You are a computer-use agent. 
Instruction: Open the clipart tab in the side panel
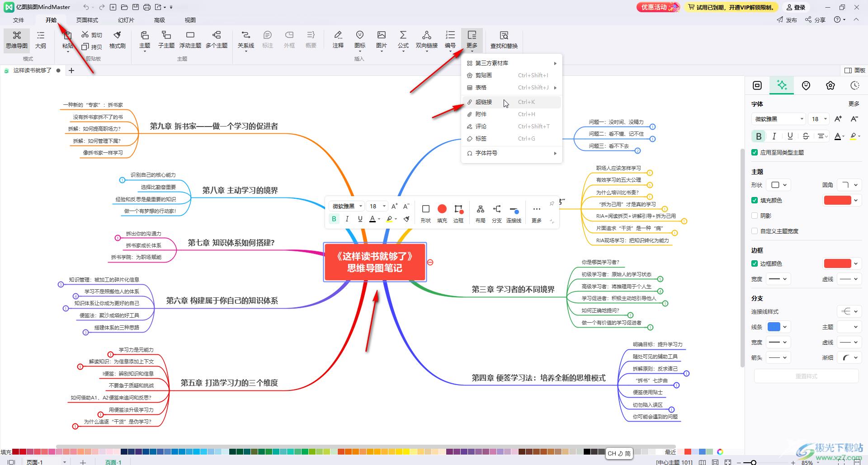tap(830, 85)
